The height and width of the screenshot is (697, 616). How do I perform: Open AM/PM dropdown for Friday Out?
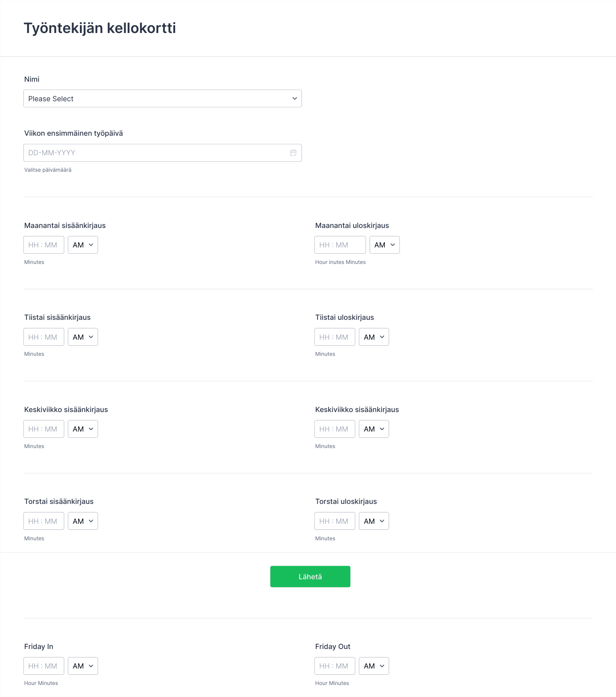tap(374, 666)
